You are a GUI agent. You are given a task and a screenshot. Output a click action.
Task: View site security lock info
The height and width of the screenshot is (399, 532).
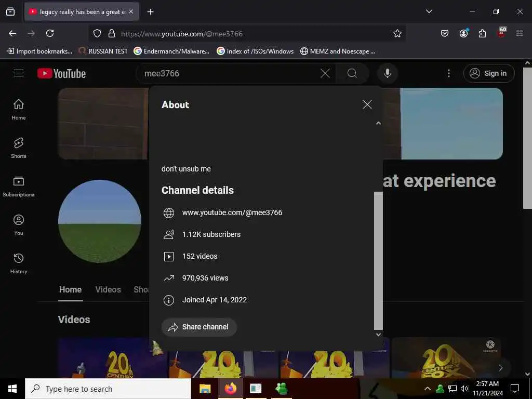pyautogui.click(x=112, y=33)
